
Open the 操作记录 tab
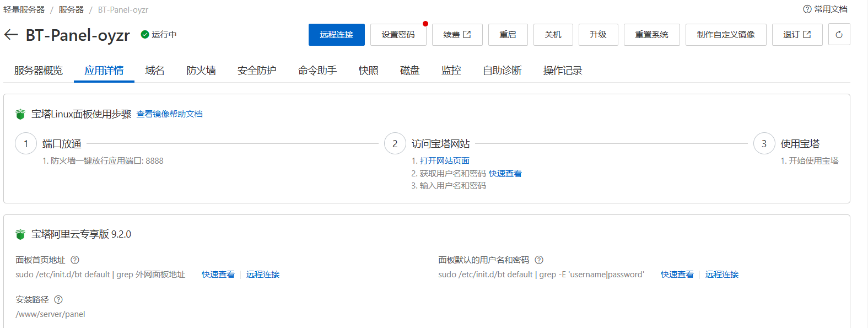pyautogui.click(x=563, y=71)
